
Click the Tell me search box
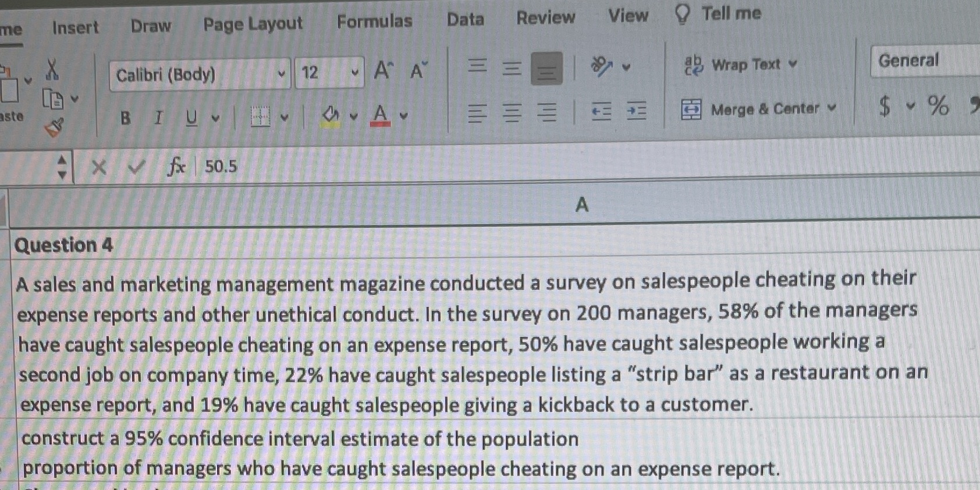[718, 13]
